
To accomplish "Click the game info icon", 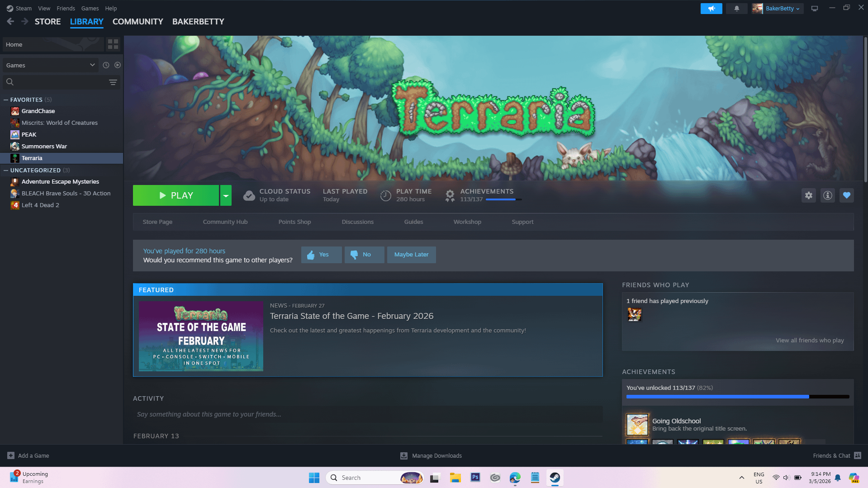I will (x=827, y=195).
